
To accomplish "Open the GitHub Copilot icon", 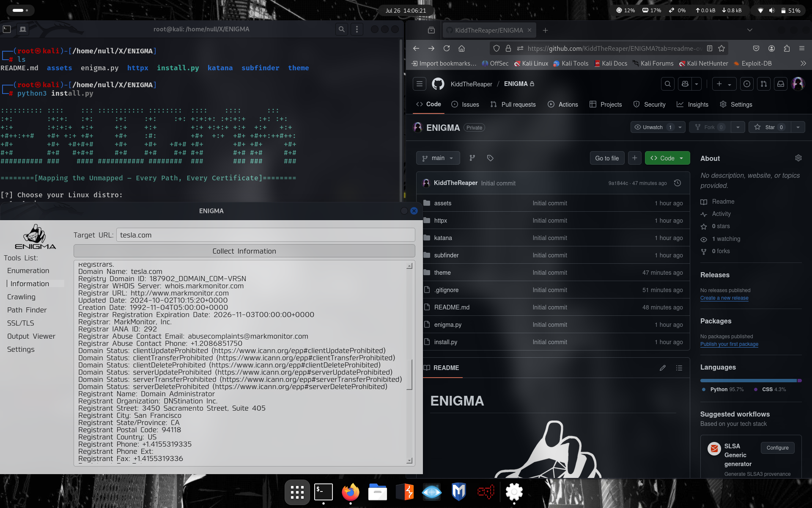I will [685, 84].
